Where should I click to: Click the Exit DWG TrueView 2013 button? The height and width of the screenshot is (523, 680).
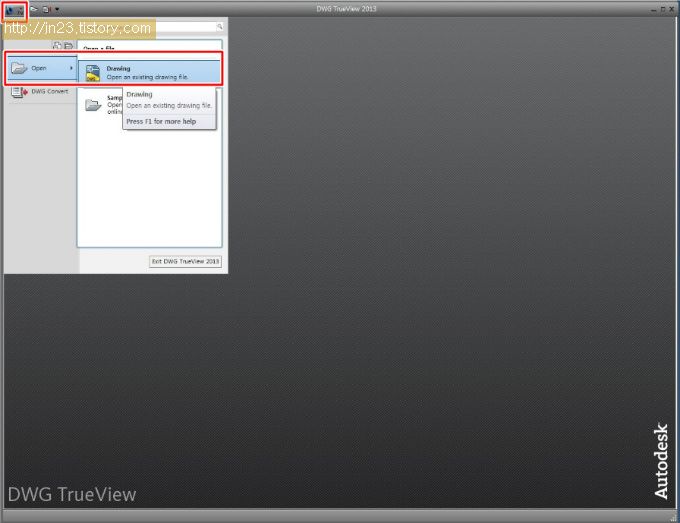[186, 262]
